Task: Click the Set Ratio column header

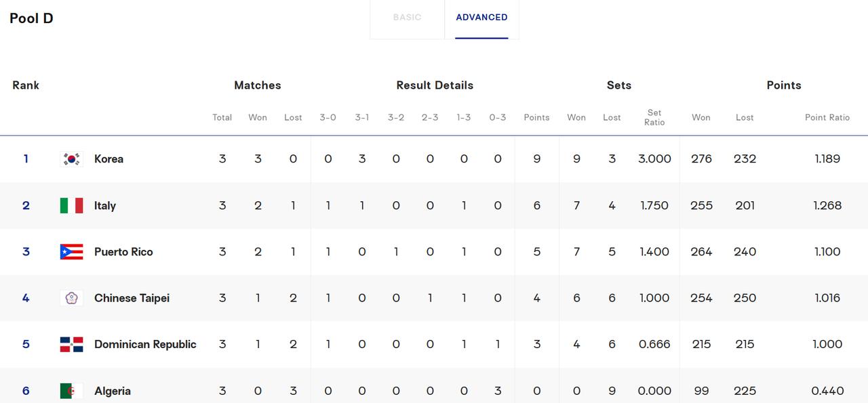Action: [x=654, y=117]
